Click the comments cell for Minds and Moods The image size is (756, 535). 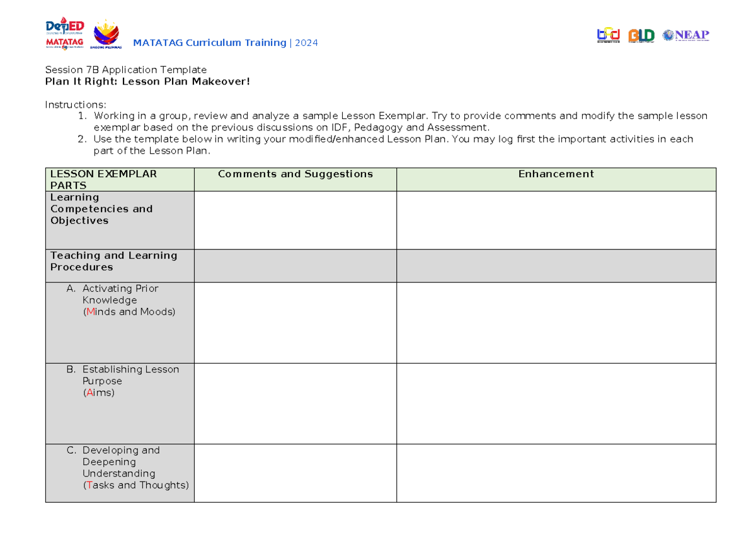pyautogui.click(x=295, y=321)
